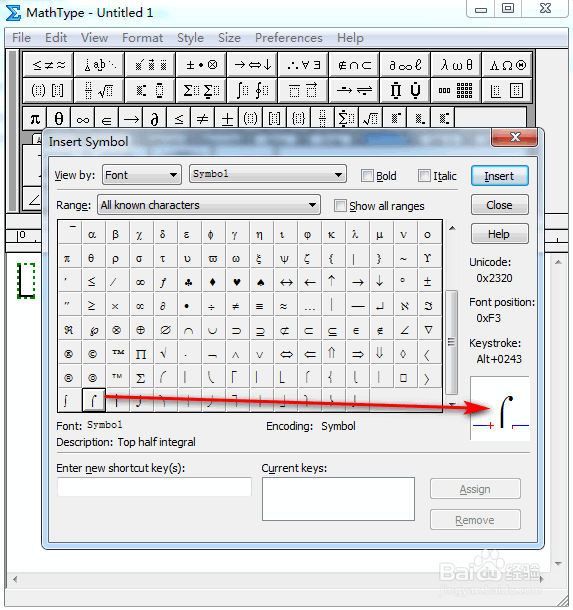Open the subscript and superscript templates palette

pos(150,91)
